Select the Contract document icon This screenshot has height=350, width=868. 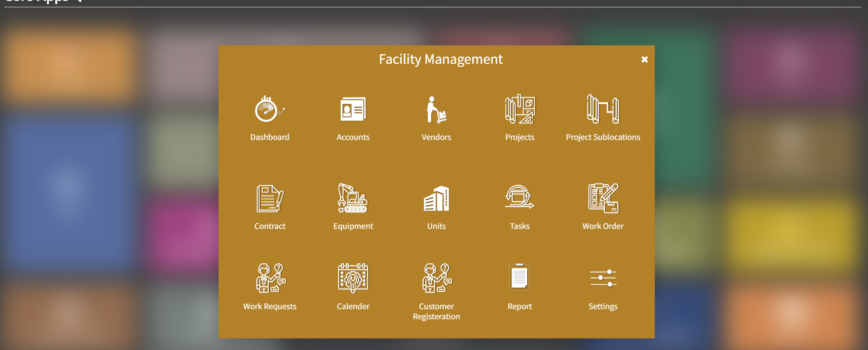(270, 199)
